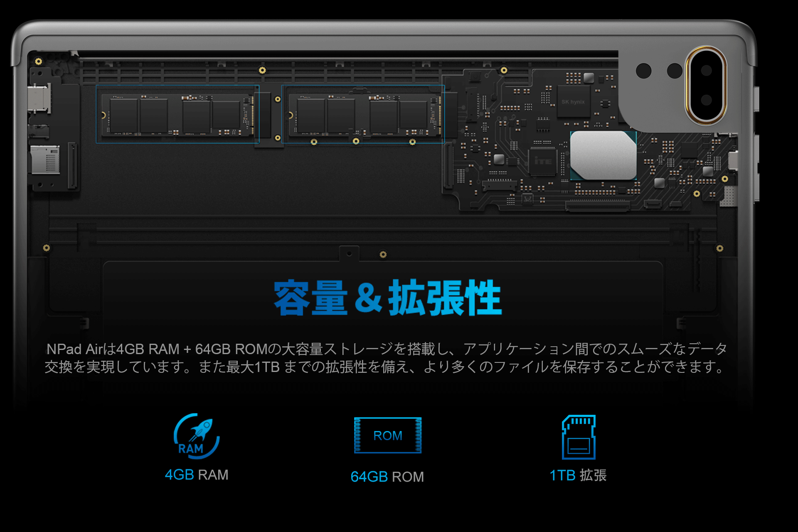Click the USB-C port on left edge

(x=39, y=99)
